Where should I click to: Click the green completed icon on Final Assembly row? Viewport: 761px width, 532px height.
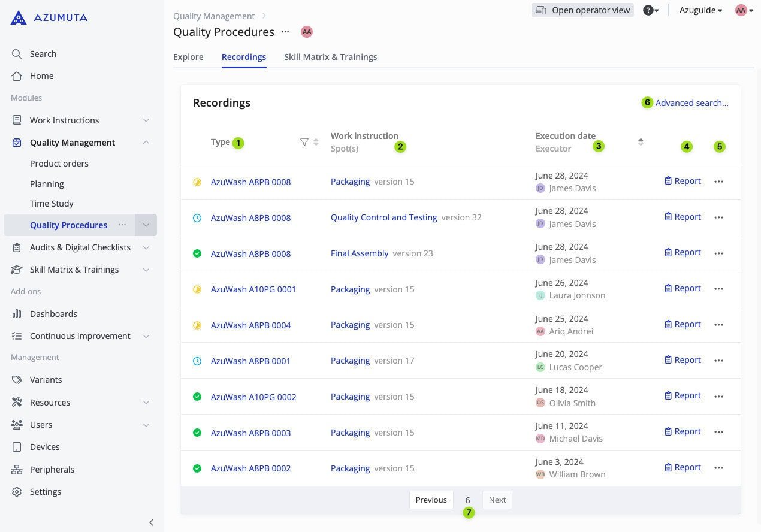(197, 253)
